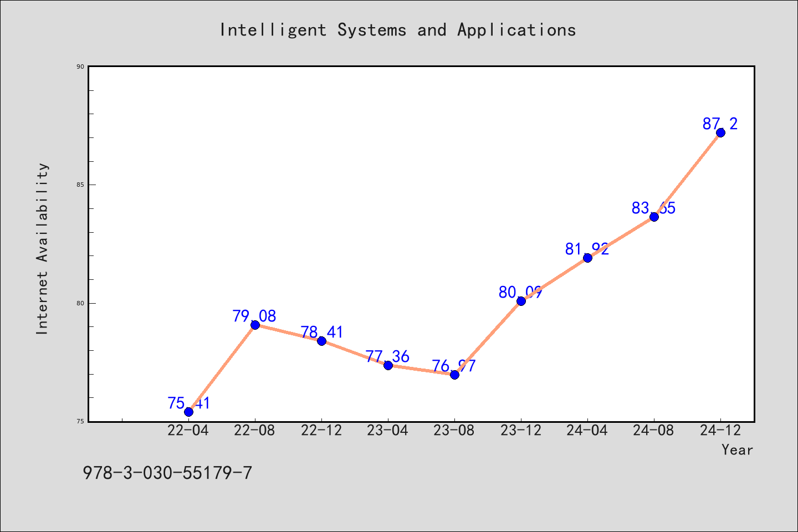Click the chart title Intelligent Systems and Applications
The height and width of the screenshot is (532, 798).
(x=398, y=30)
